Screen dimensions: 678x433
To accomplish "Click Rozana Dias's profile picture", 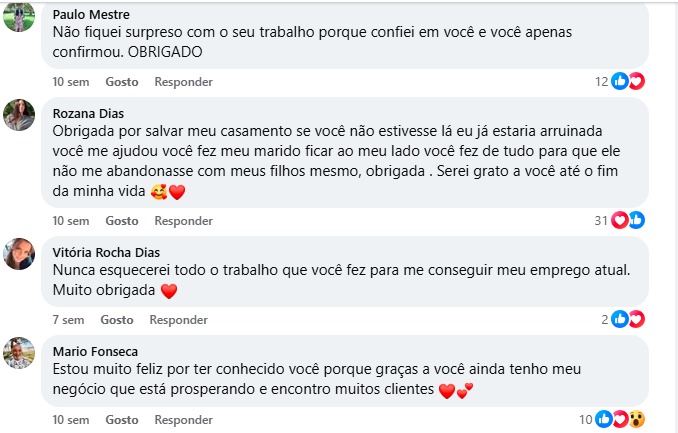I will pos(20,115).
